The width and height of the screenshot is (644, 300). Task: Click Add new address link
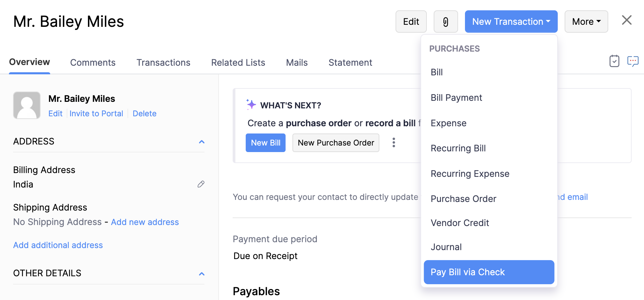point(145,222)
